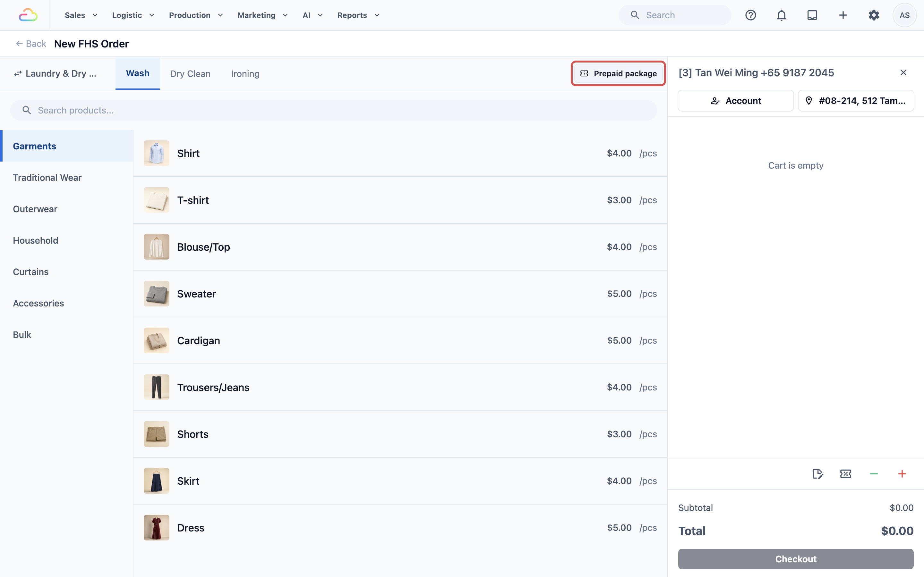Click the order note edit icon
The image size is (924, 577).
817,473
